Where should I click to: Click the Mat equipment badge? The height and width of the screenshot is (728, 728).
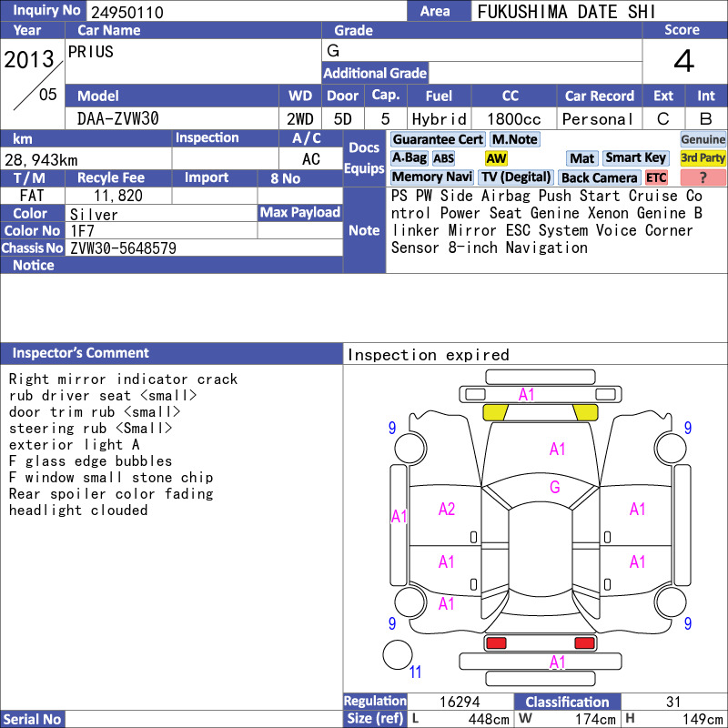[581, 158]
